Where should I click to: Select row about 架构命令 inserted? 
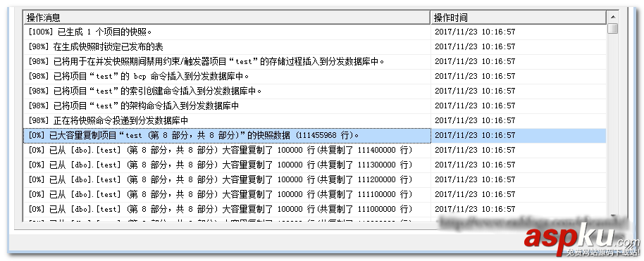315,106
